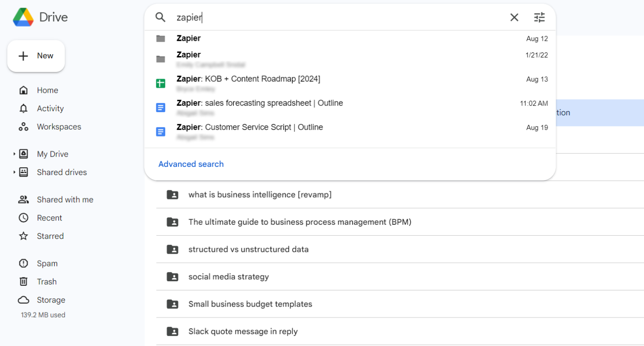View Storage usage details

51,300
